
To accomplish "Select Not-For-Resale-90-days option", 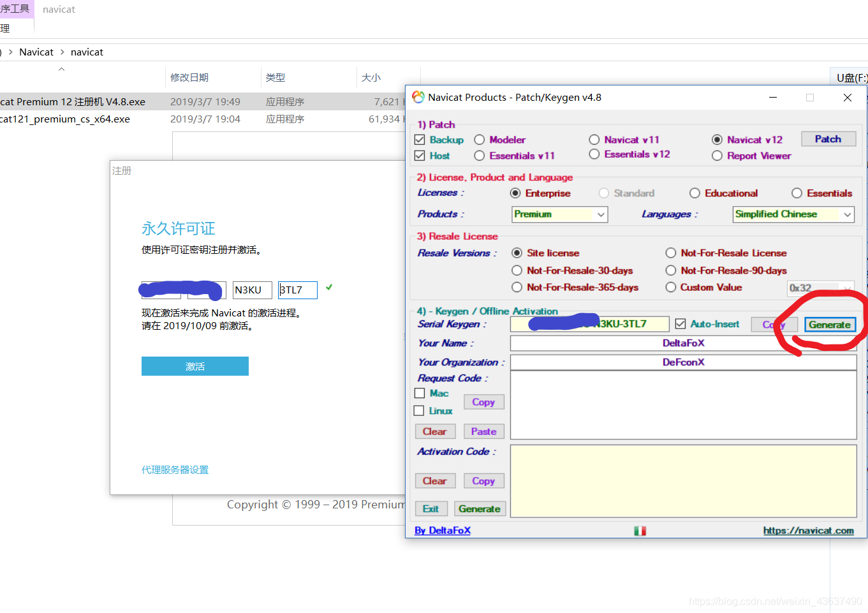I will pos(670,270).
